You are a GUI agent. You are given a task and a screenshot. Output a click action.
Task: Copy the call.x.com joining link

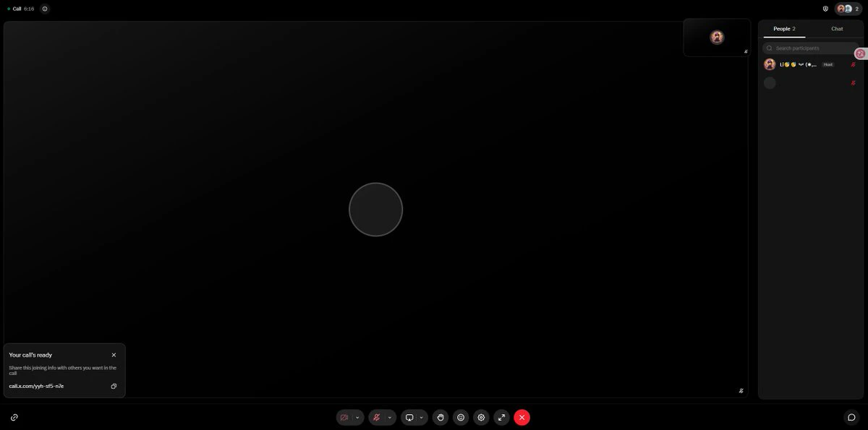(114, 386)
